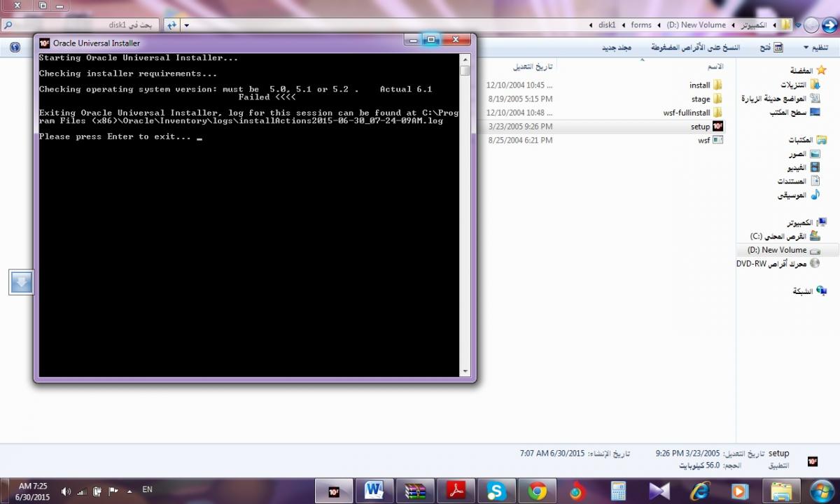The image size is (840, 504).
Task: Click the volume speaker icon in the tray
Action: (x=66, y=491)
